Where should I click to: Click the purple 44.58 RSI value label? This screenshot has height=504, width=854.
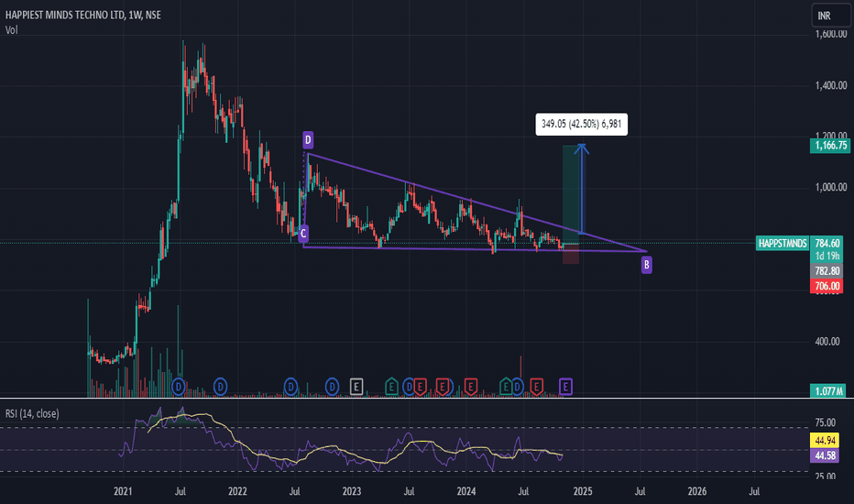tap(825, 455)
